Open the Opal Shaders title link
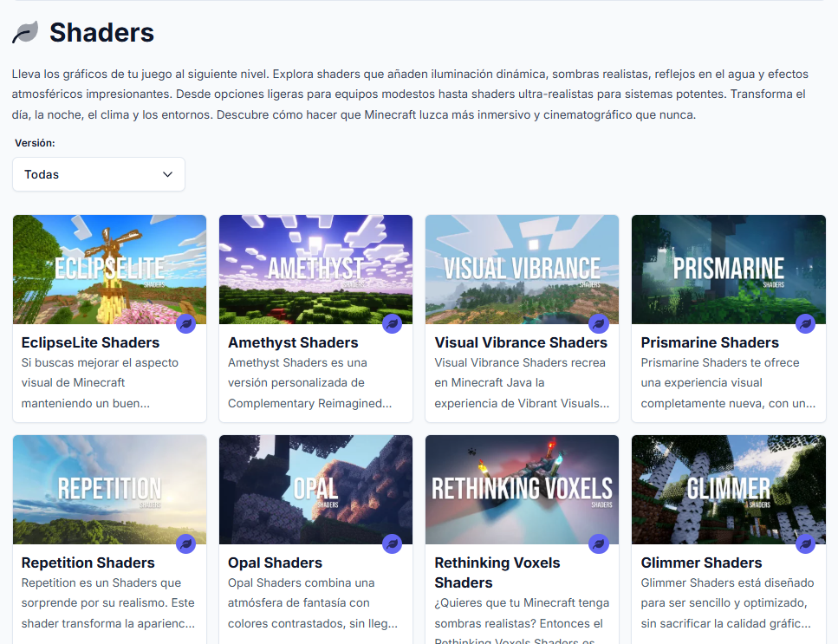The width and height of the screenshot is (838, 644). [276, 563]
